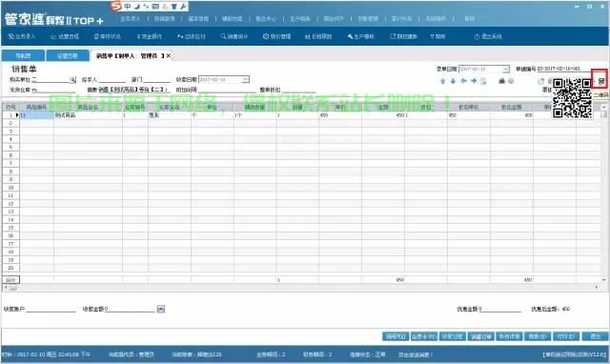The image size is (610, 364).
Task: Click the printer icon in form toolbar
Action: point(502,81)
